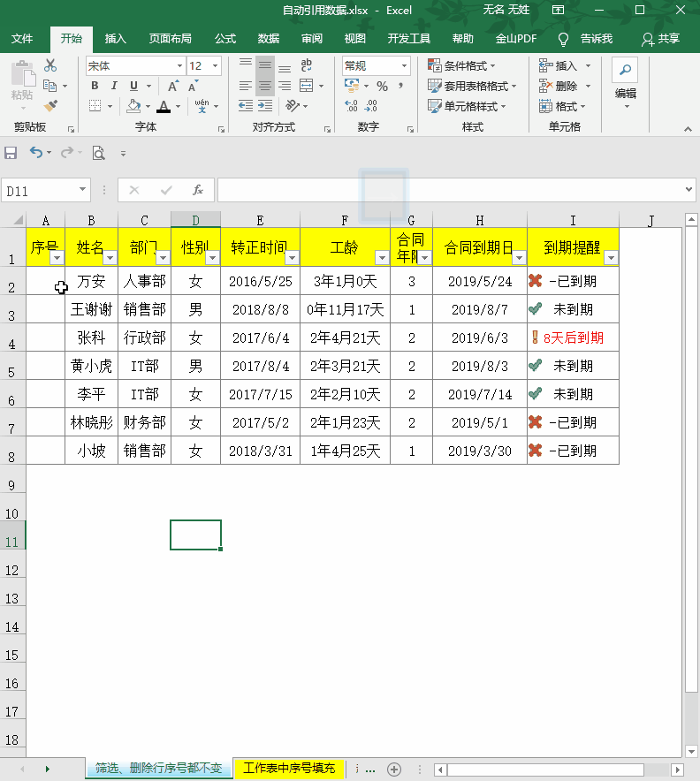The width and height of the screenshot is (700, 781).
Task: Toggle align left
Action: (245, 86)
